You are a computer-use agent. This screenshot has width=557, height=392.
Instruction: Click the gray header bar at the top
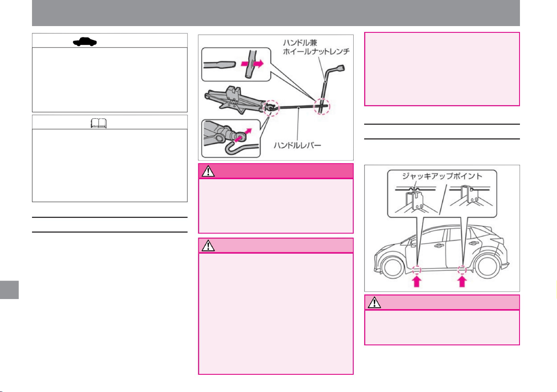[276, 13]
